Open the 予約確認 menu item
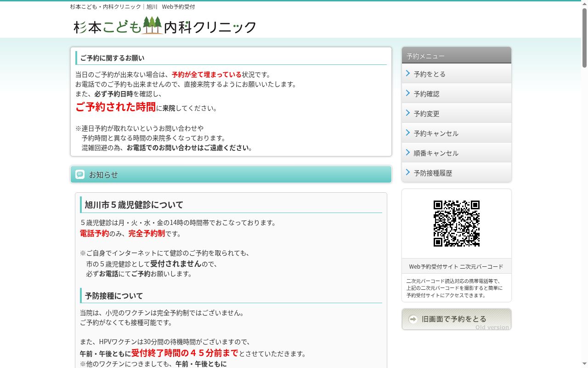The image size is (588, 368). [457, 93]
